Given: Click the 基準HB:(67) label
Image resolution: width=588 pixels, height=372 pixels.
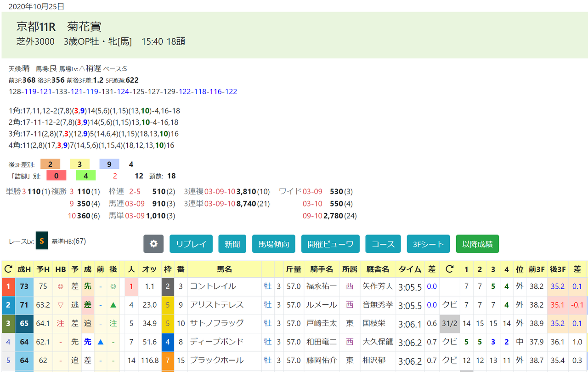Looking at the screenshot, I should [69, 241].
